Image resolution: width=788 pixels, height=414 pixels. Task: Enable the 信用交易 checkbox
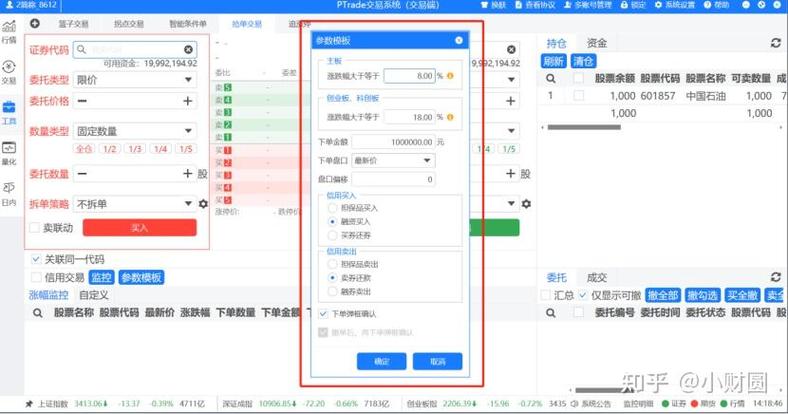click(x=36, y=277)
